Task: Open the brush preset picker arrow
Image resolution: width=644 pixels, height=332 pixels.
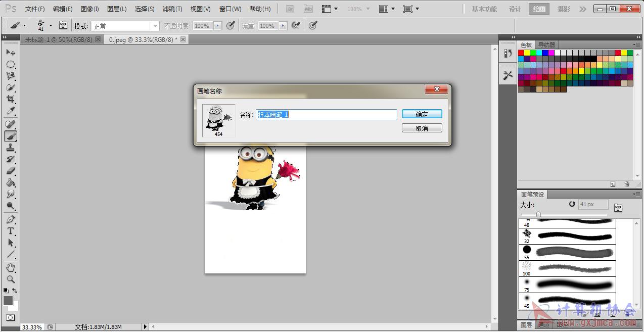Action: (51, 25)
